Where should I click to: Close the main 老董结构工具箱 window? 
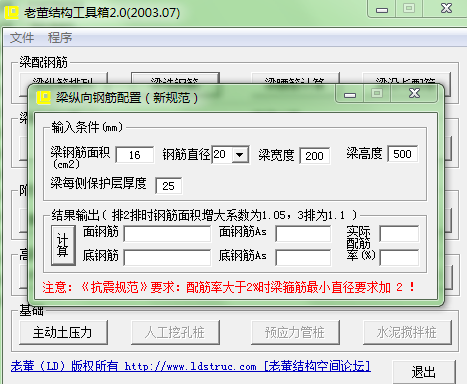click(446, 8)
